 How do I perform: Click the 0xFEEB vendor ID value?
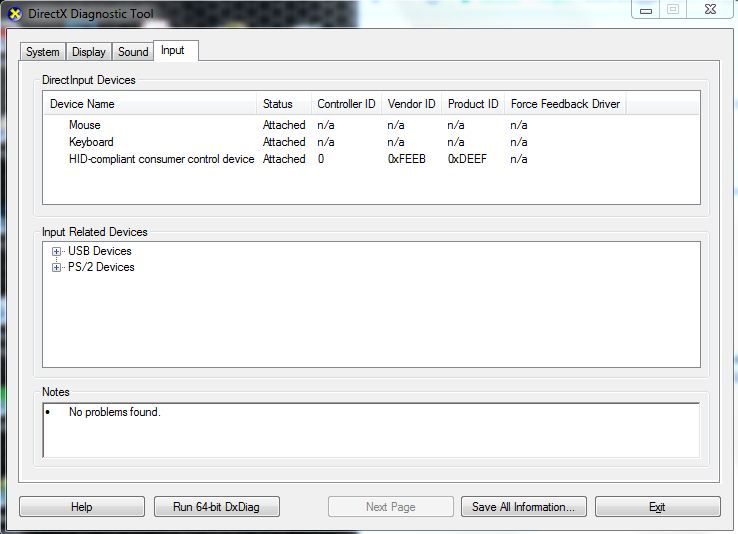pyautogui.click(x=407, y=159)
